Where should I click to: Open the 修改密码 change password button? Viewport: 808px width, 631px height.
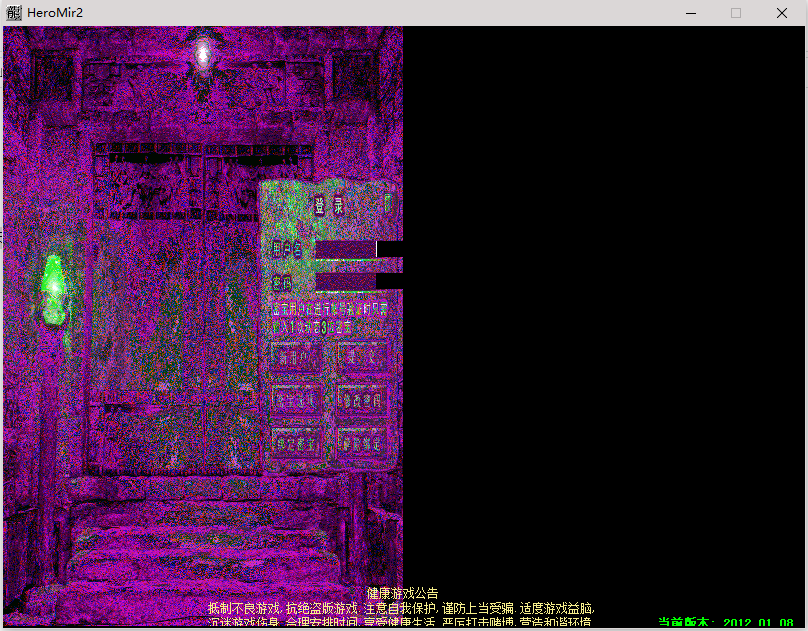(361, 400)
